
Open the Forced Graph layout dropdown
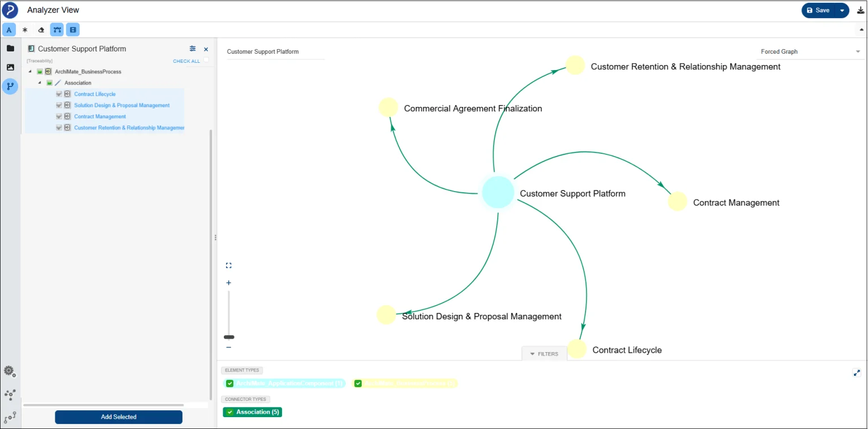(x=810, y=51)
